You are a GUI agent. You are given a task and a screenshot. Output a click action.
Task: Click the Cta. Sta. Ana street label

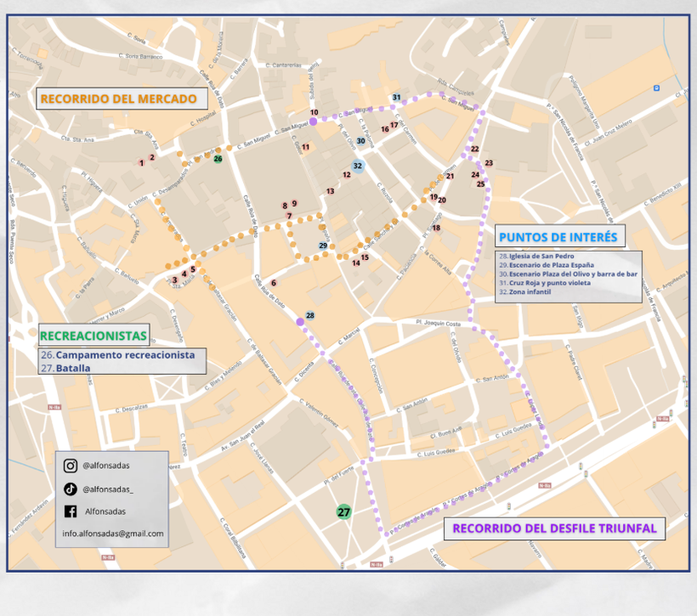point(77,139)
